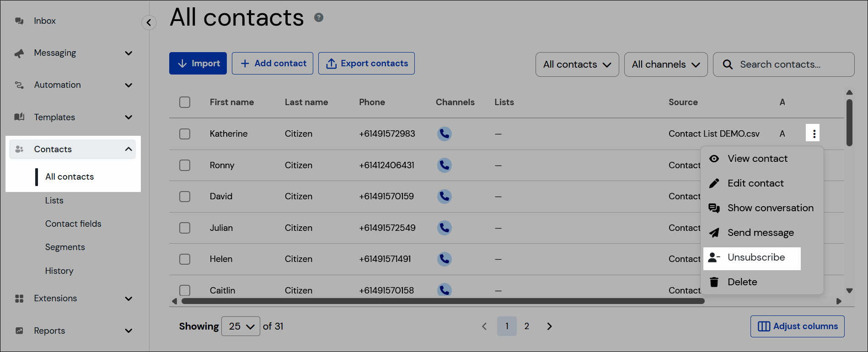Click the Adjust columns button
This screenshot has height=352, width=868.
[x=797, y=326]
